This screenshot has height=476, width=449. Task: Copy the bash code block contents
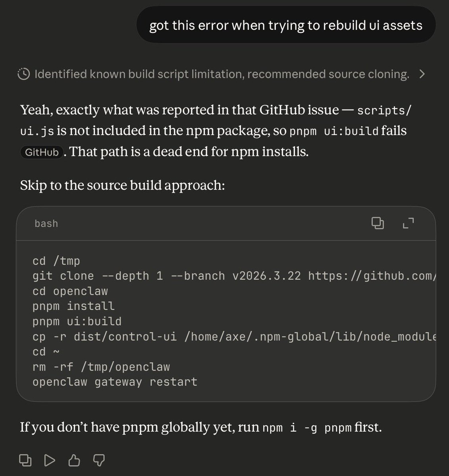[378, 223]
